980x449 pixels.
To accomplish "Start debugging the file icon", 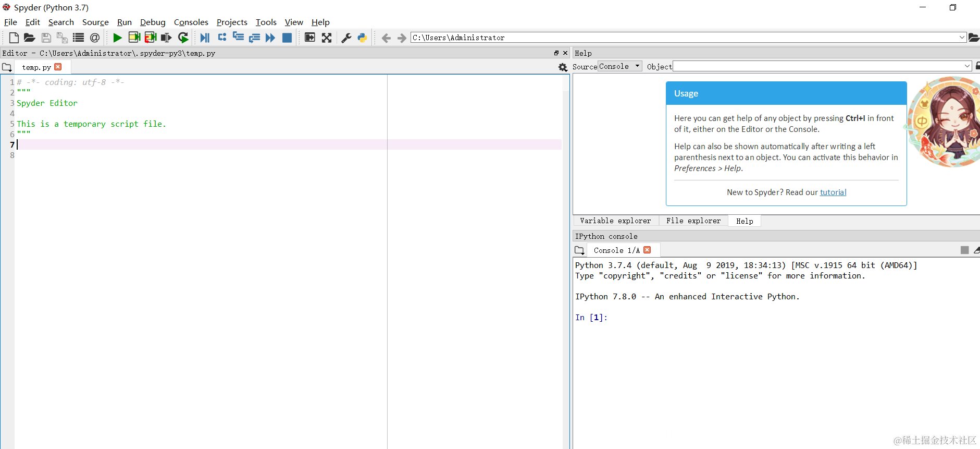I will pyautogui.click(x=205, y=38).
